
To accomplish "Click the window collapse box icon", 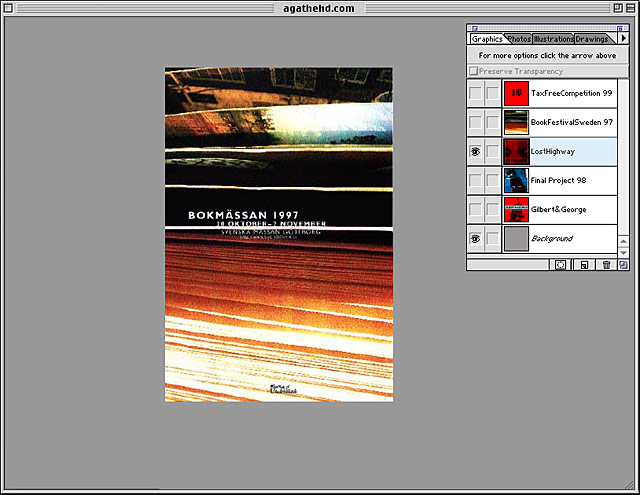I will click(x=630, y=8).
